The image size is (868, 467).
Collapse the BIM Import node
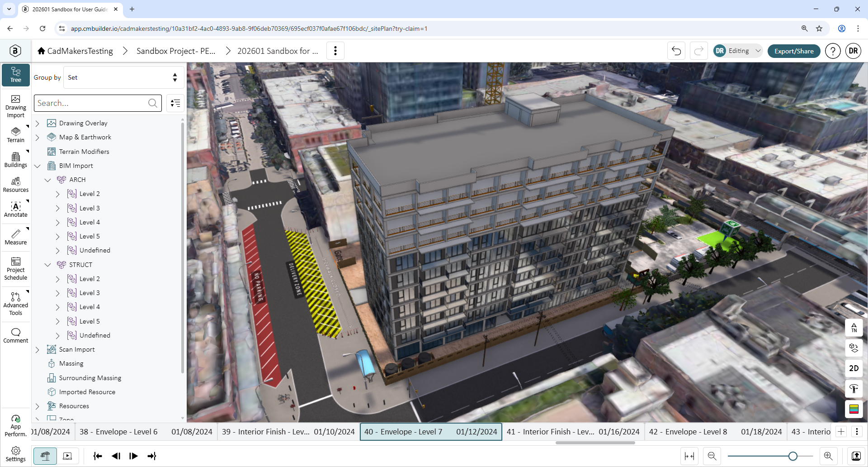38,166
